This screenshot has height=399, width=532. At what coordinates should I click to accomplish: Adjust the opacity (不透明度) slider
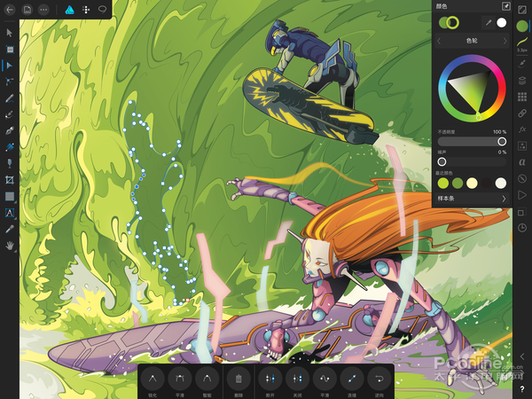tap(472, 142)
